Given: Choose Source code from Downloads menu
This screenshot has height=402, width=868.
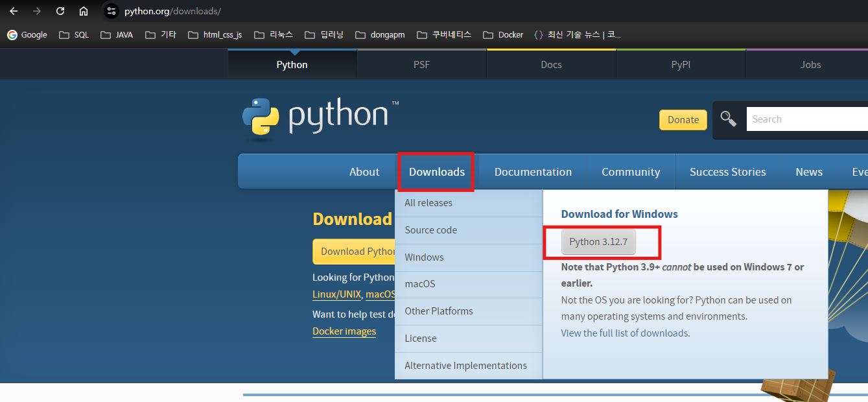Looking at the screenshot, I should point(469,230).
